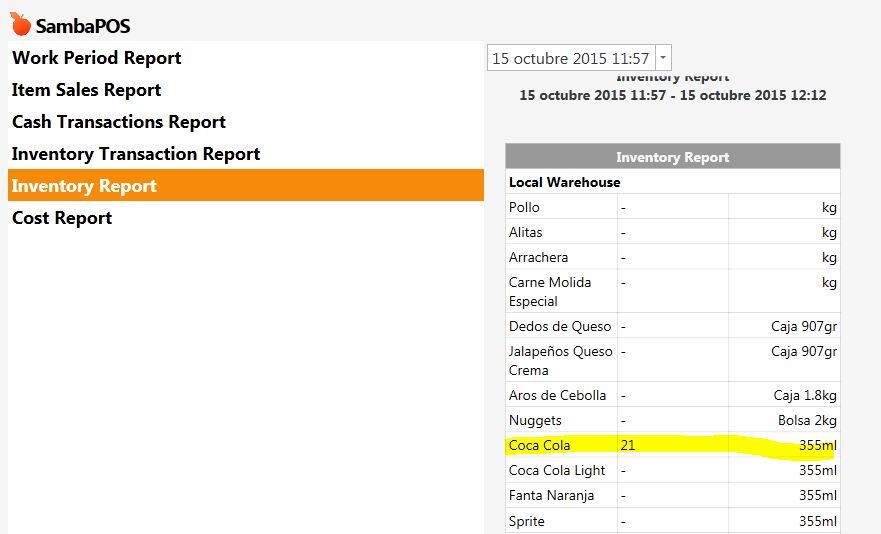Click the SambaPOS logo icon
The image size is (881, 534).
click(20, 24)
